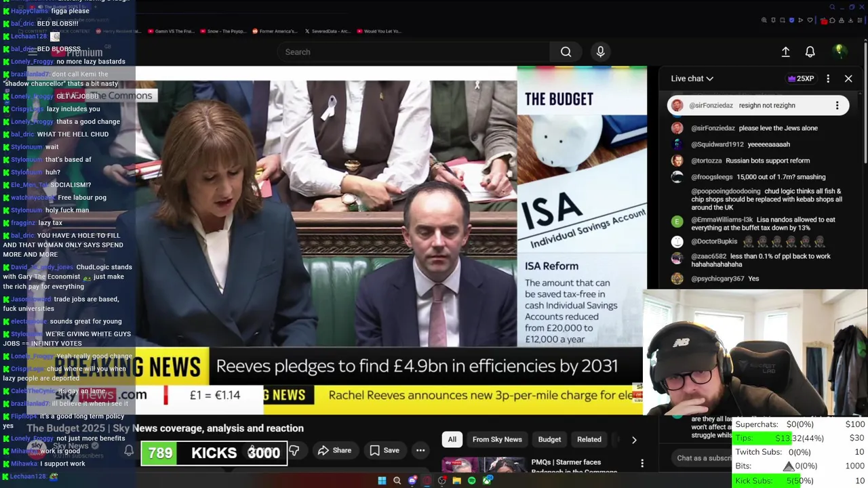
Task: Click the YouTube search magnifier button
Action: pyautogui.click(x=566, y=52)
